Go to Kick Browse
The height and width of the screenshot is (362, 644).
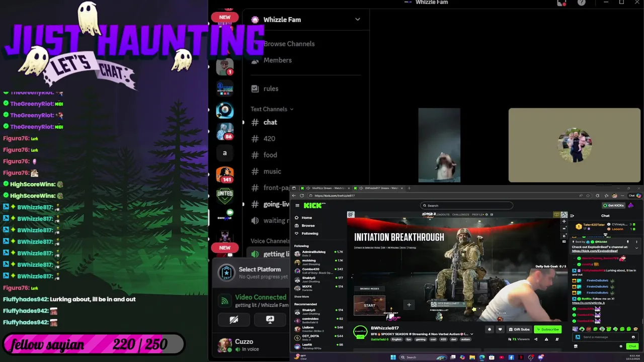point(308,225)
